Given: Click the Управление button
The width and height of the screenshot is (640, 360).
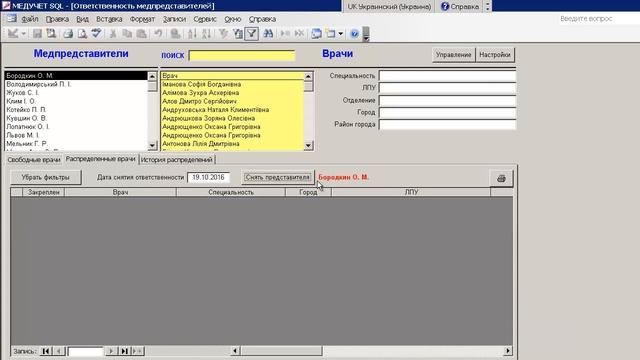Looking at the screenshot, I should coord(453,55).
